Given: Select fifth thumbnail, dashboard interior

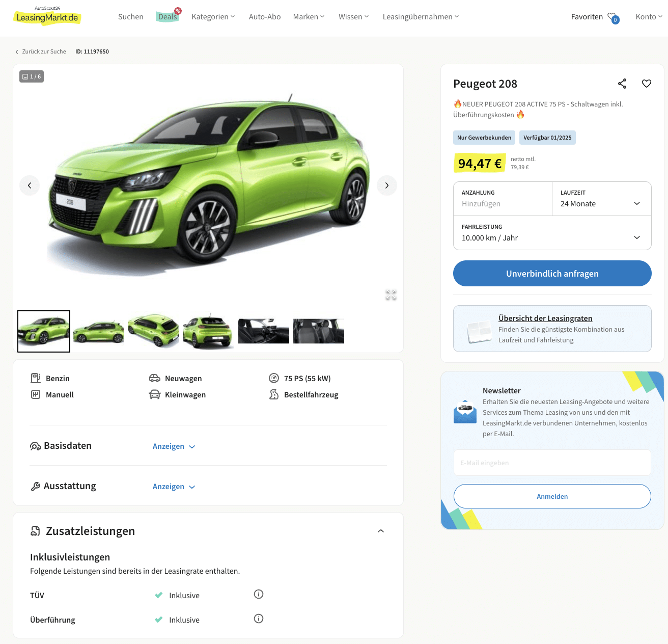Looking at the screenshot, I should pos(264,331).
